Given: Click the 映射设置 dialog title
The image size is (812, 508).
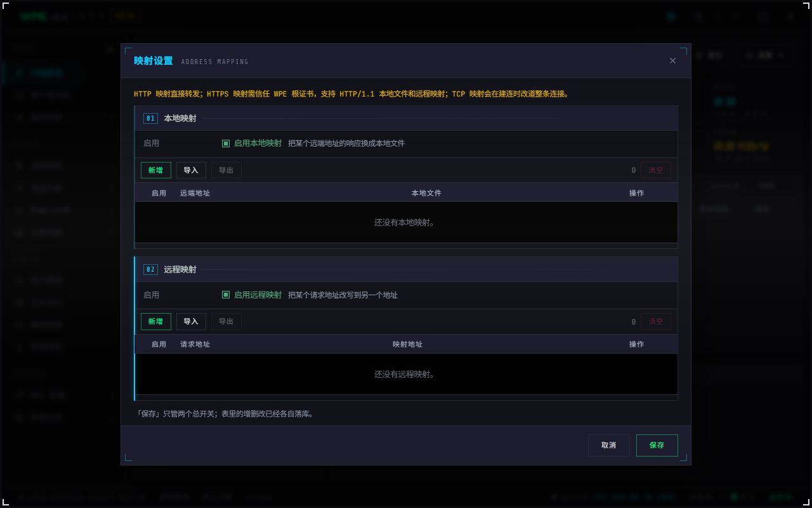Looking at the screenshot, I should pyautogui.click(x=154, y=61).
